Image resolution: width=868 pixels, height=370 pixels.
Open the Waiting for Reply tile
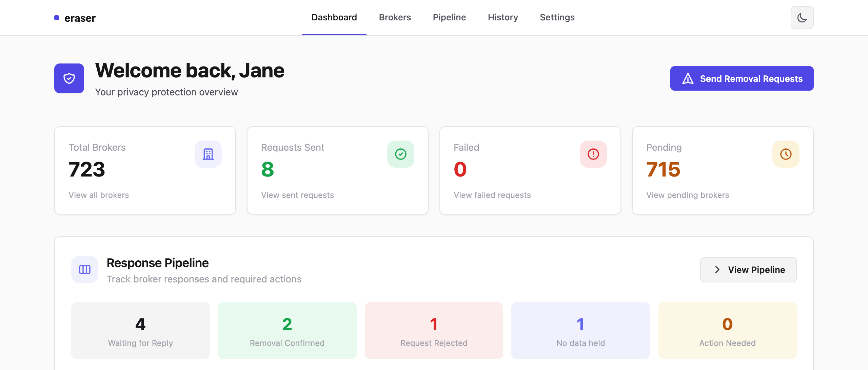140,331
